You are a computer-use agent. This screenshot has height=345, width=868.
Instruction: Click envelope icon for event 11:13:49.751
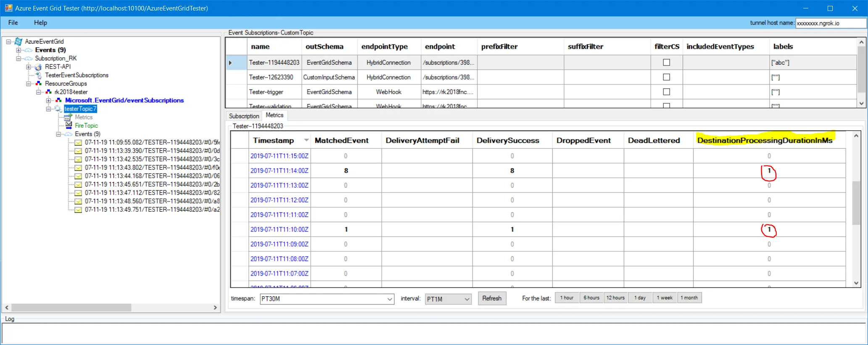click(78, 210)
